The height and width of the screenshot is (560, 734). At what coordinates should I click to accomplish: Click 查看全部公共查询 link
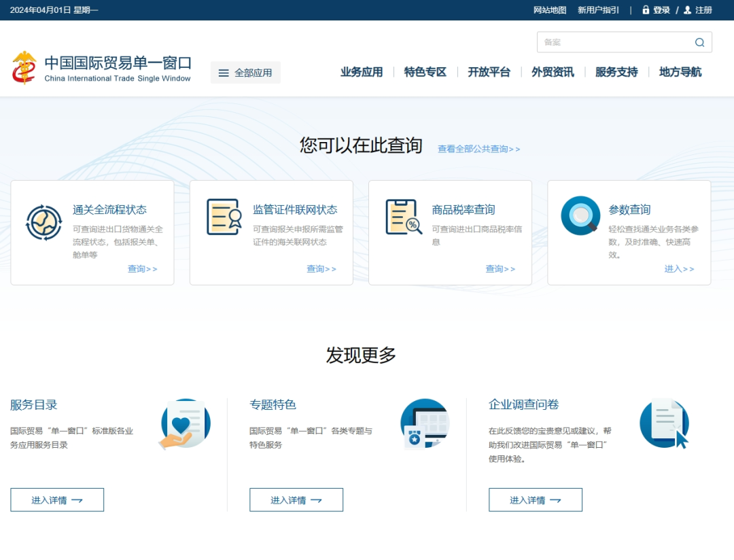click(478, 149)
